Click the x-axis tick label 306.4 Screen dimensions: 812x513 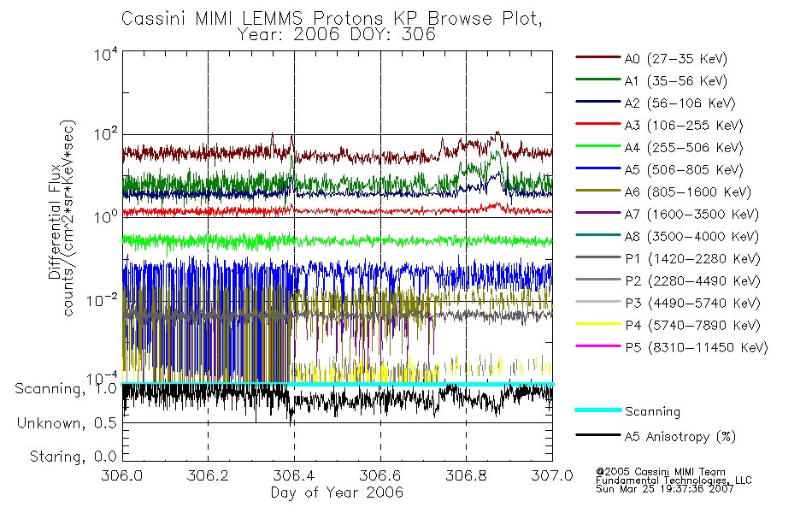click(x=294, y=475)
